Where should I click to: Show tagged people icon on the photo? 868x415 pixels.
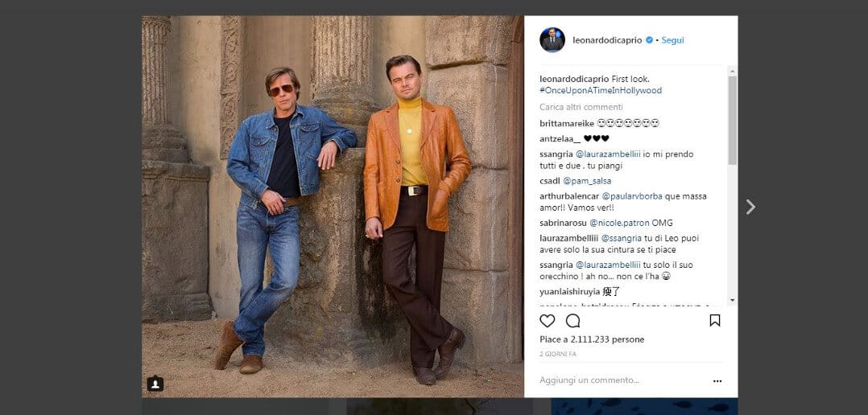coord(155,384)
